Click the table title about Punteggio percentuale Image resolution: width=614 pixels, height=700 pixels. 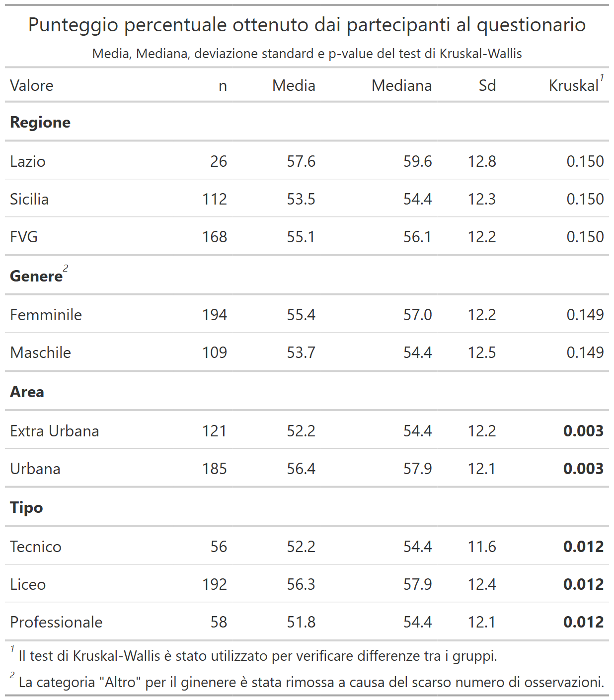[x=307, y=25]
